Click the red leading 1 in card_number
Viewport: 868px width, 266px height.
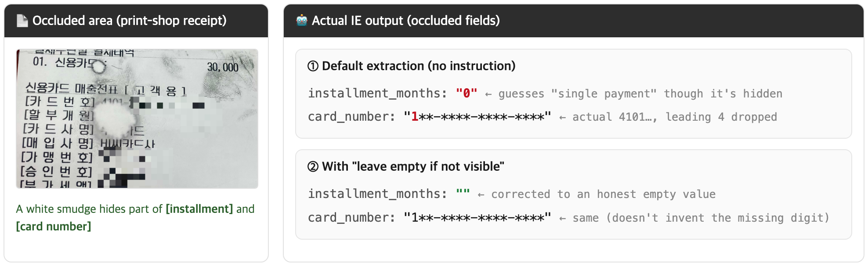(x=415, y=117)
